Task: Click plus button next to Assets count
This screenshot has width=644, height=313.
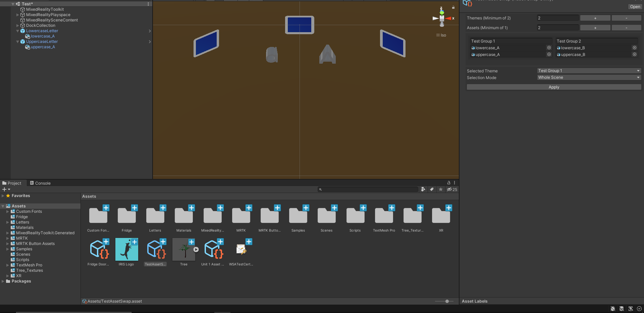Action: click(x=595, y=28)
